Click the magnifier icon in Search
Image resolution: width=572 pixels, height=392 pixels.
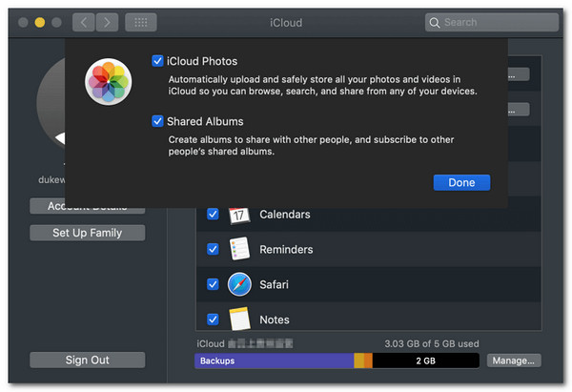[434, 23]
